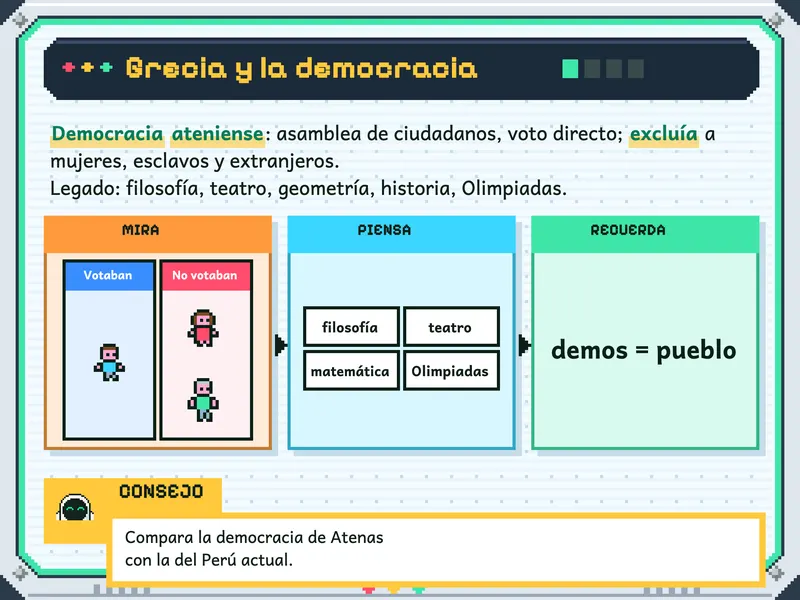Choose the teatro card
This screenshot has height=600, width=800.
451,327
